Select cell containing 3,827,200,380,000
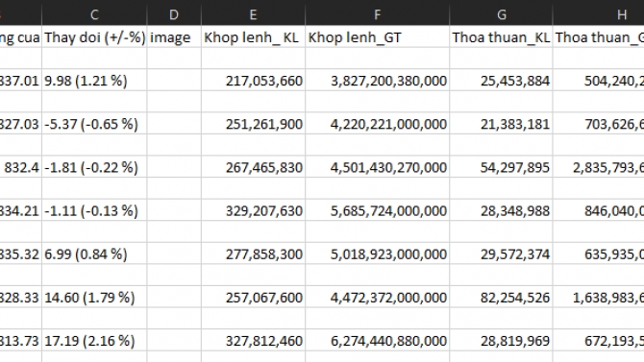 pyautogui.click(x=378, y=81)
